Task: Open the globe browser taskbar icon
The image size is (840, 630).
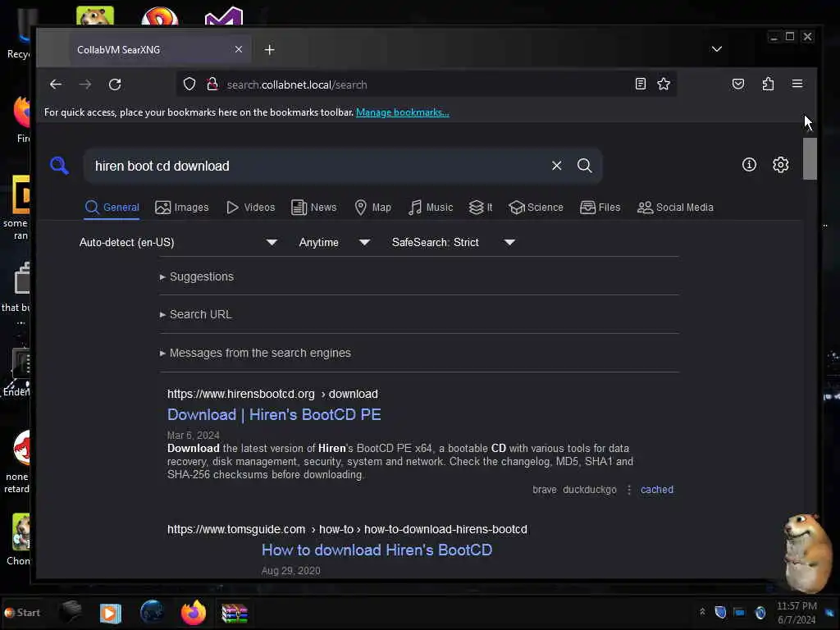Action: point(152,612)
